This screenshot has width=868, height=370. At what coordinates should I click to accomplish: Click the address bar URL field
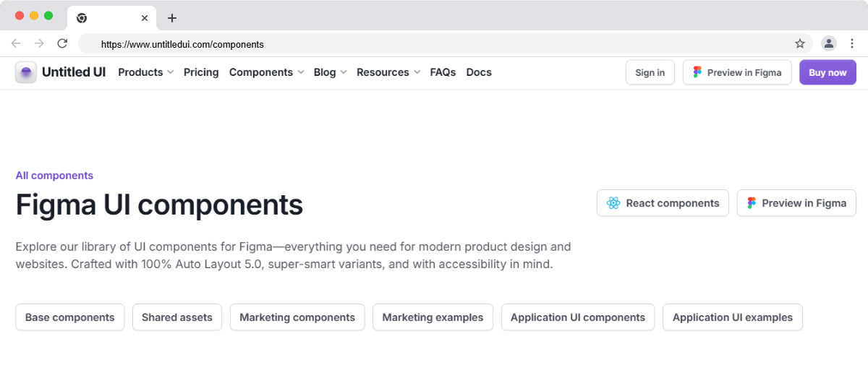coord(445,44)
